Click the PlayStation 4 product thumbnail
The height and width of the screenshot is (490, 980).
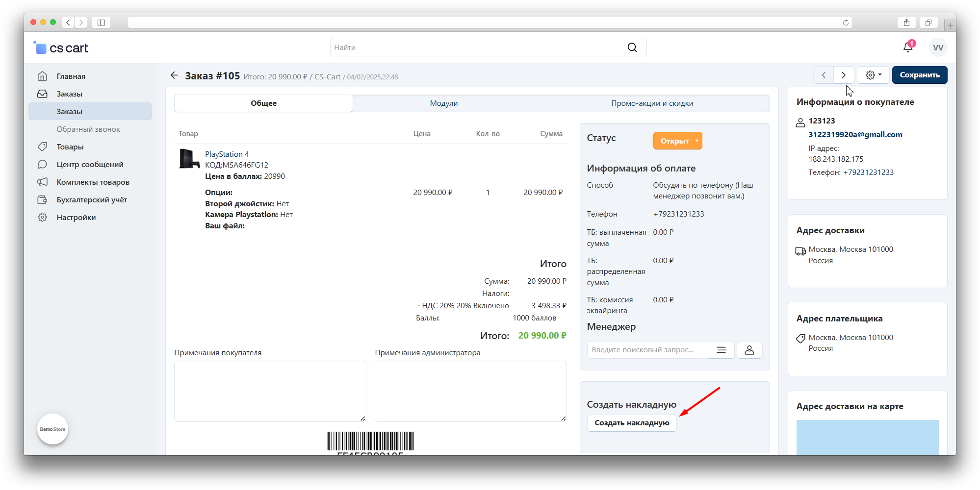coord(189,159)
